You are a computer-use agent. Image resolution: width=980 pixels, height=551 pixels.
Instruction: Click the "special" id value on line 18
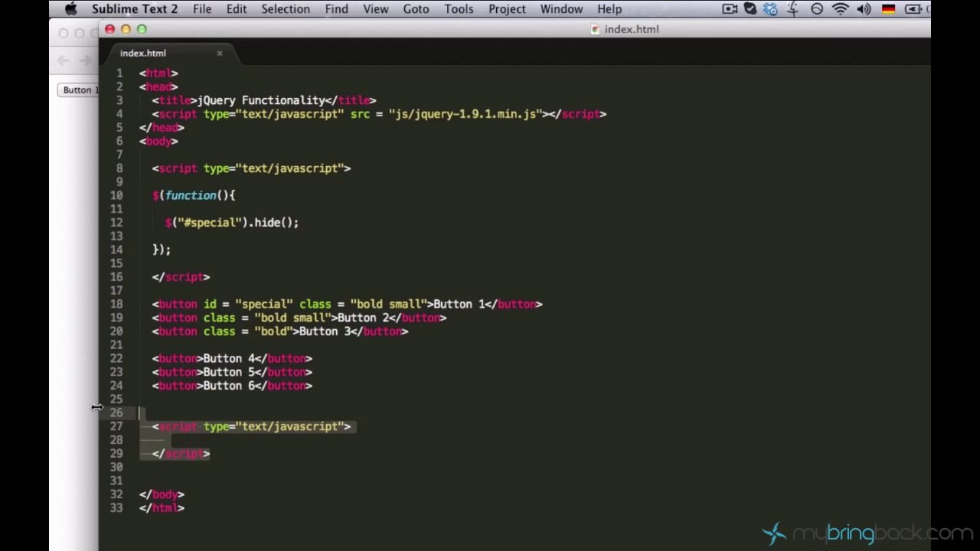point(264,304)
